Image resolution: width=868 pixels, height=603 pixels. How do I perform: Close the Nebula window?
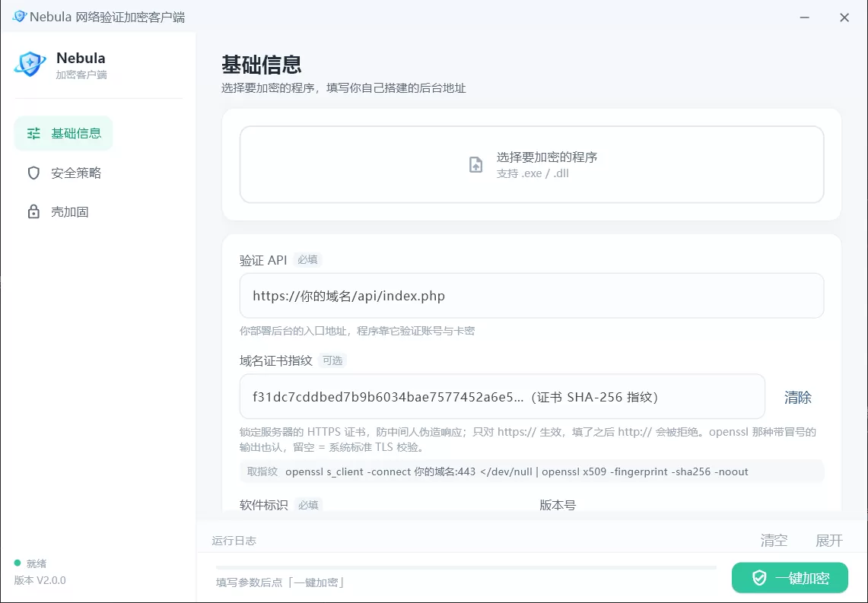pyautogui.click(x=844, y=17)
